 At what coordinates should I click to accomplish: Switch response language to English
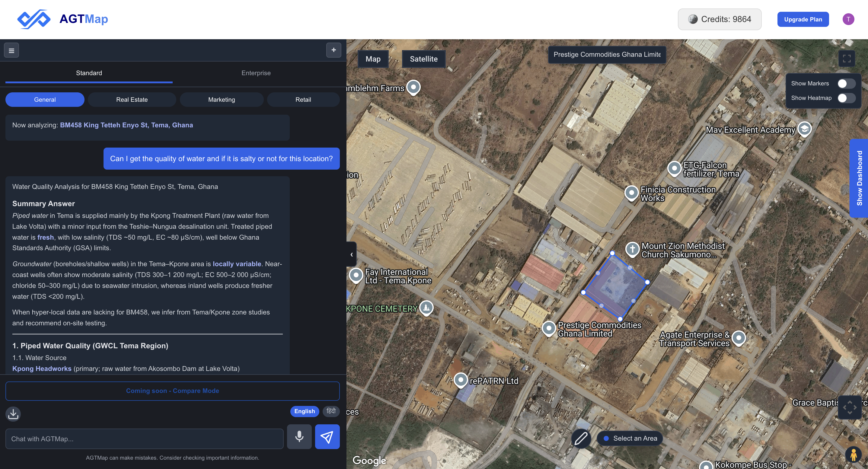click(x=304, y=411)
